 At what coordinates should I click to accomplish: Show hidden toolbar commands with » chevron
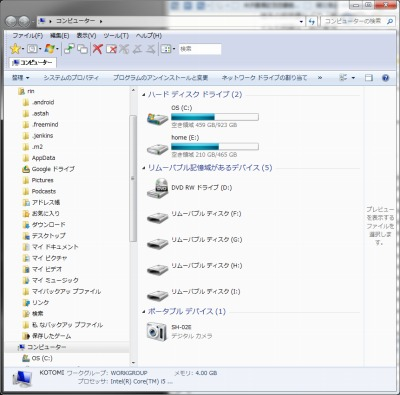[x=320, y=78]
